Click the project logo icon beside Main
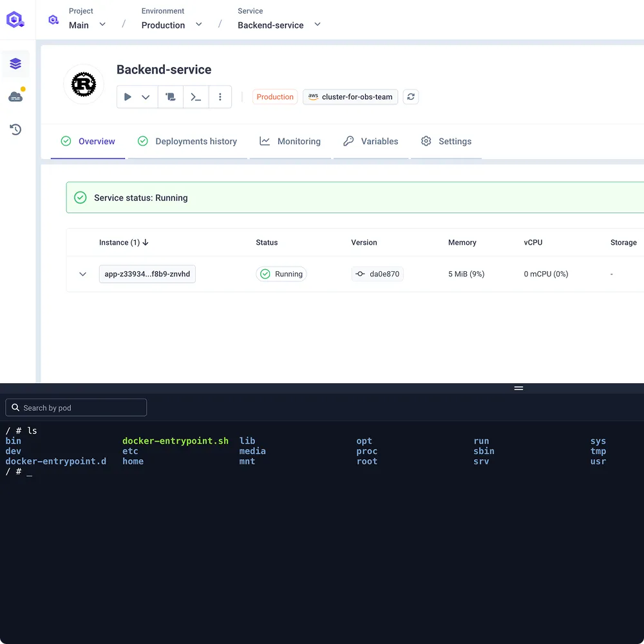This screenshot has height=644, width=644. (x=53, y=20)
